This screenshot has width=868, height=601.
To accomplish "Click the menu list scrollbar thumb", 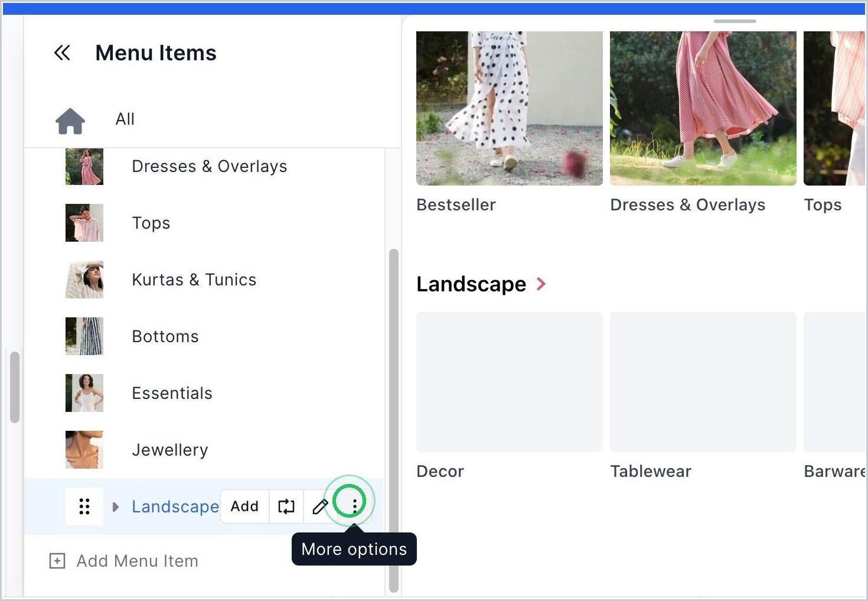I will point(394,421).
